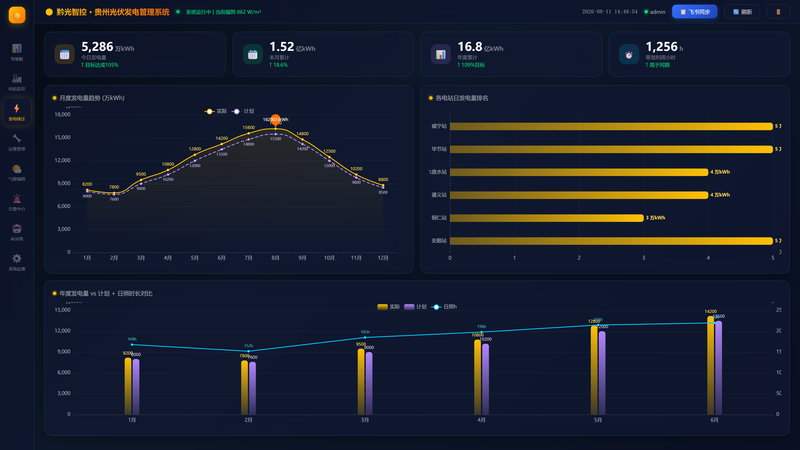Click the 5,286 万kWh daily generation card
This screenshot has width=800, height=450.
(x=135, y=54)
